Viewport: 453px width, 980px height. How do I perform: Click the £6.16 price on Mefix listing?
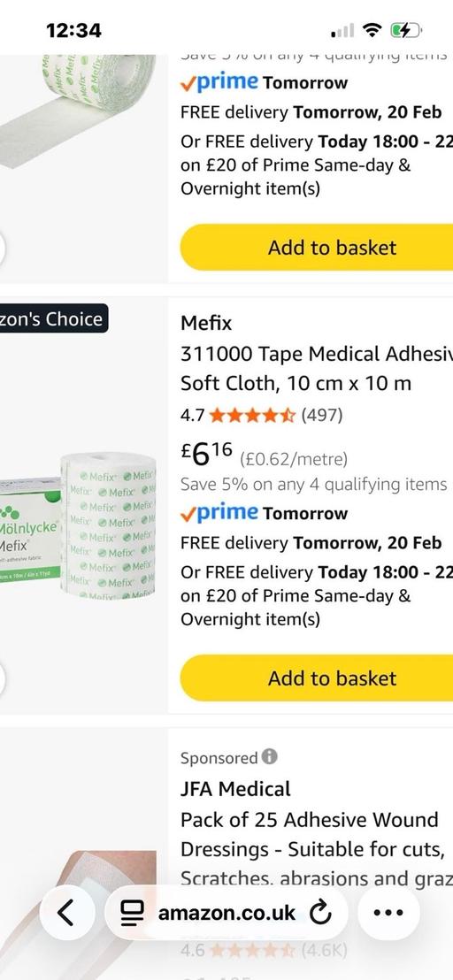pos(207,455)
